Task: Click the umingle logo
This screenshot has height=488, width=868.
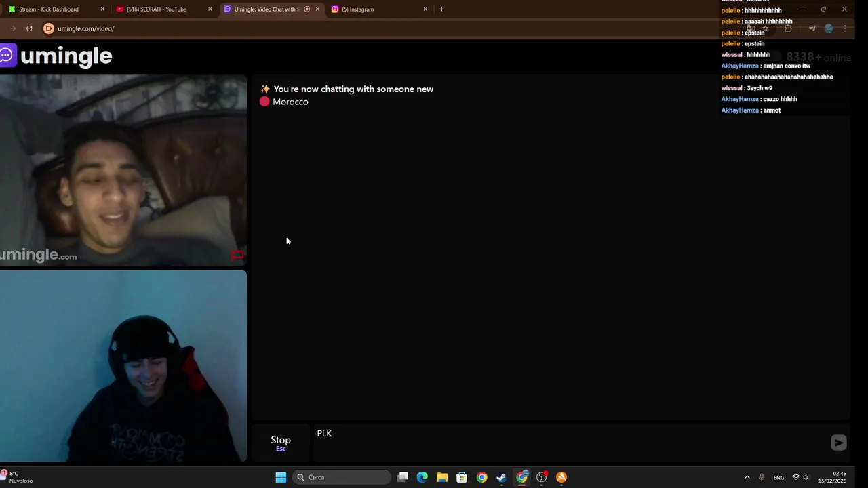Action: (56, 56)
